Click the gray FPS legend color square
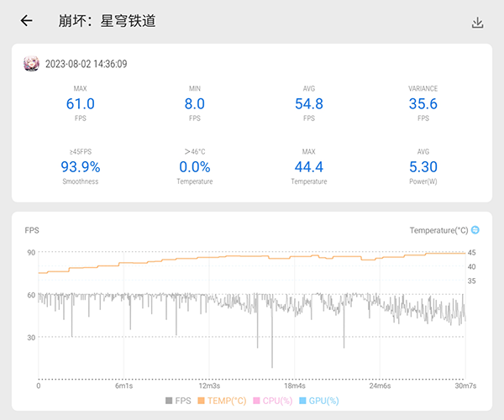The height and width of the screenshot is (420, 504). click(169, 401)
